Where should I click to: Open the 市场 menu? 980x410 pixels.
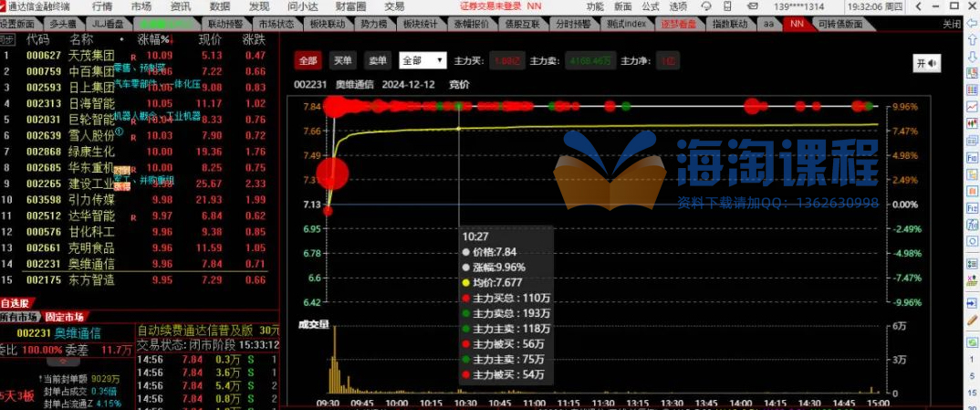(x=141, y=6)
